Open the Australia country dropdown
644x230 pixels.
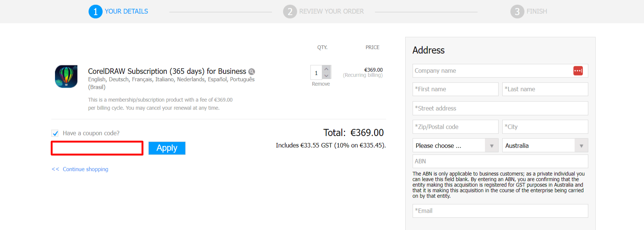545,145
